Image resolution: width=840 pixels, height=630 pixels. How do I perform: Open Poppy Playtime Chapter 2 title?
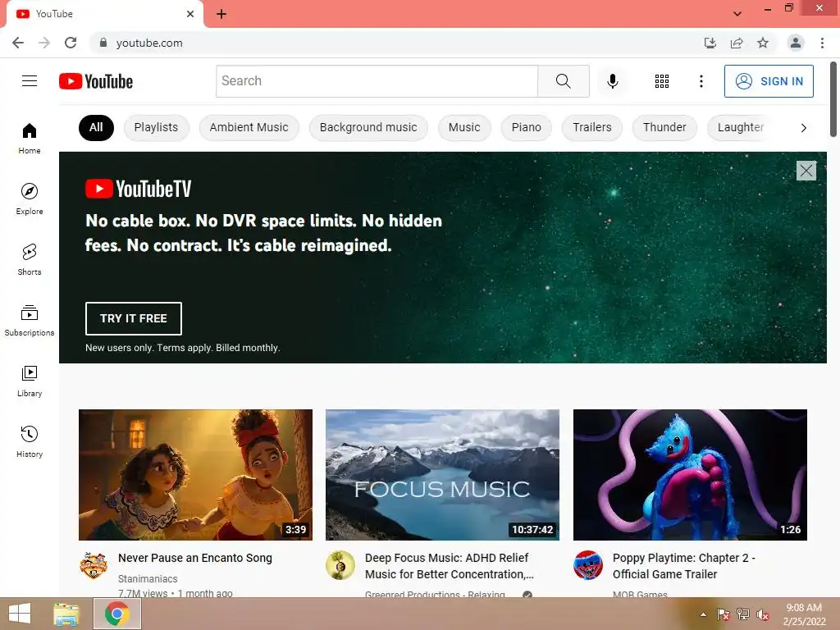[x=683, y=566]
